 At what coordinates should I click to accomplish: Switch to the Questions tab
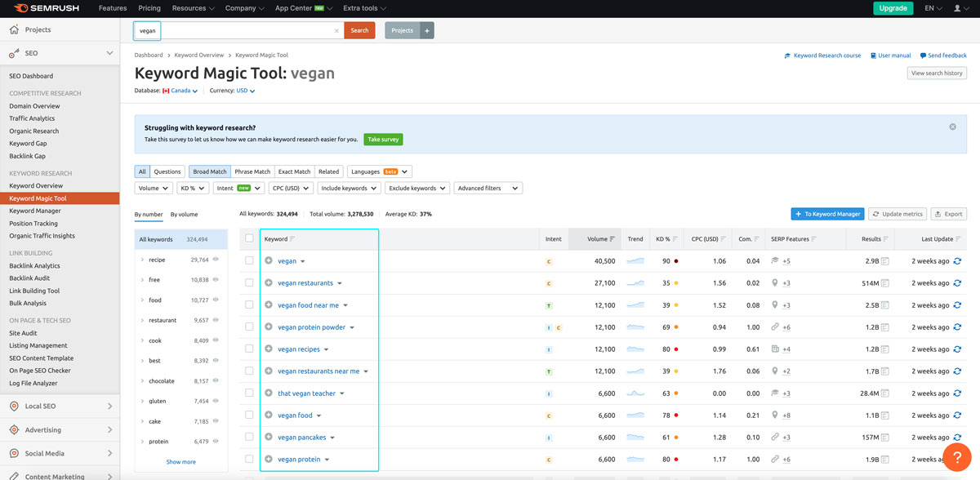(x=167, y=171)
